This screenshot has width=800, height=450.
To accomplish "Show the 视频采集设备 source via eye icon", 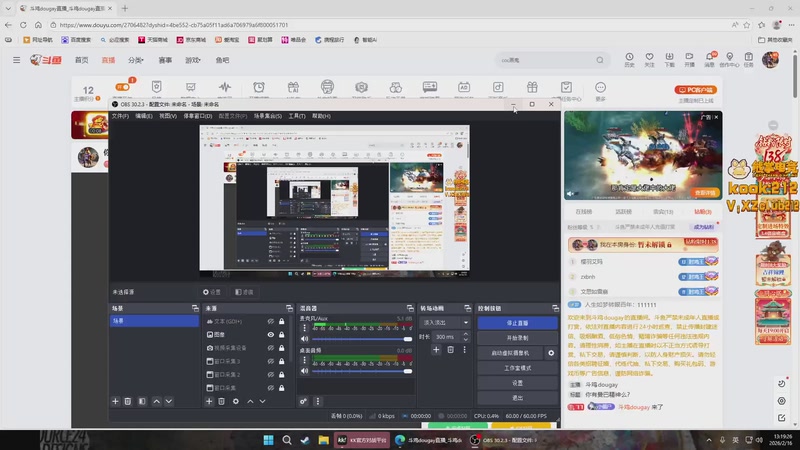I will (x=271, y=348).
